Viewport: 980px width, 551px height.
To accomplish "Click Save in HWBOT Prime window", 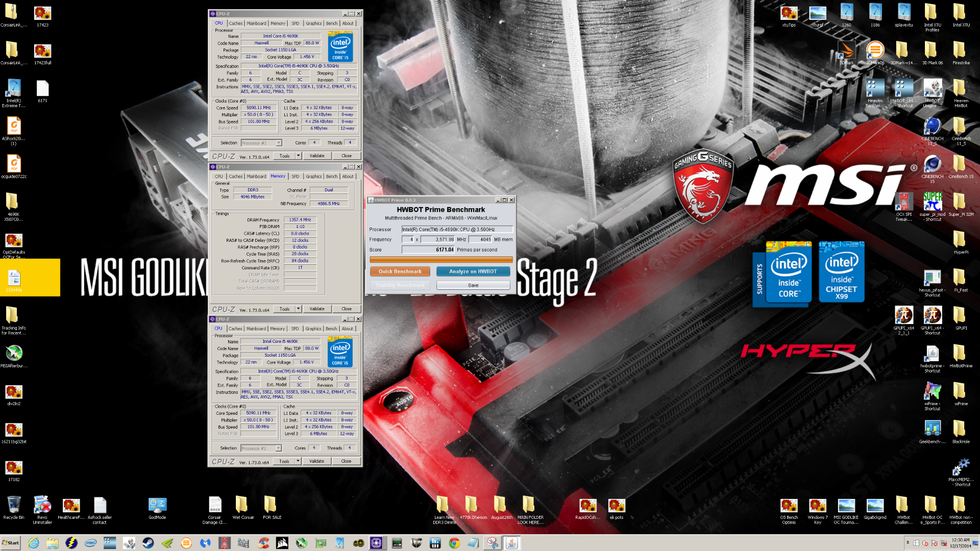I will pos(473,285).
